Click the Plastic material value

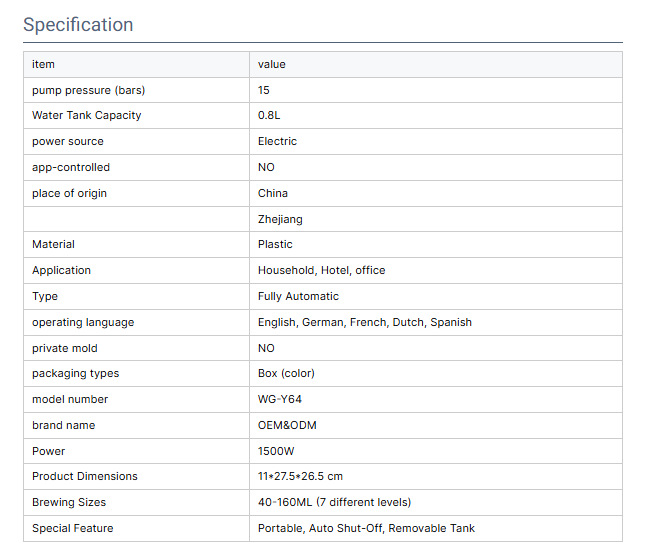point(275,244)
